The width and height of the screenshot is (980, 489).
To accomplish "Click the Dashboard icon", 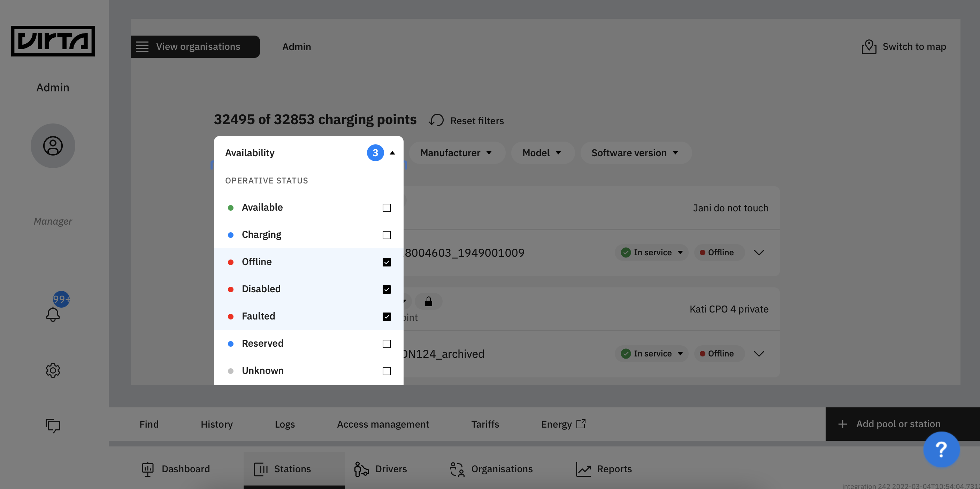I will (148, 469).
